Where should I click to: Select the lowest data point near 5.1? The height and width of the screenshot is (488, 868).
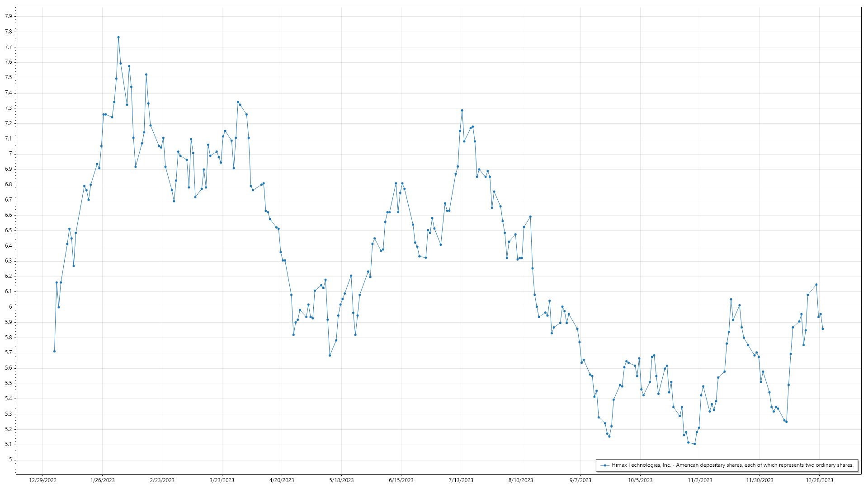694,444
